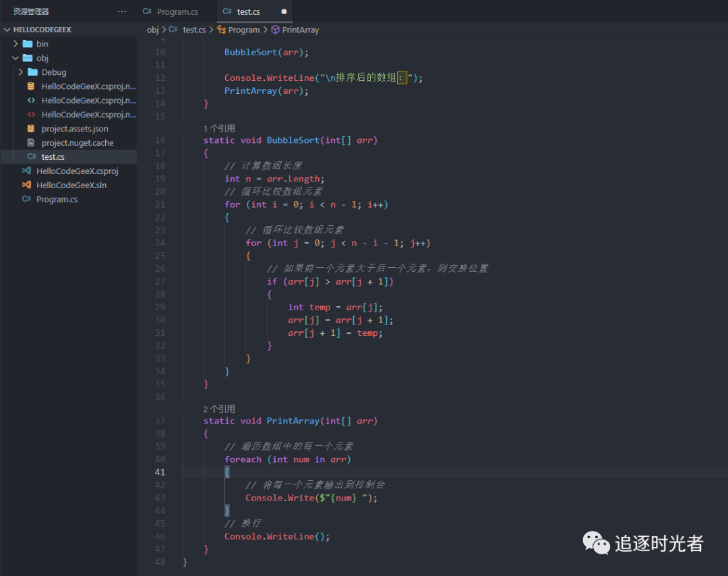
Task: Click the C# icon on Program.cs tab
Action: click(x=147, y=11)
